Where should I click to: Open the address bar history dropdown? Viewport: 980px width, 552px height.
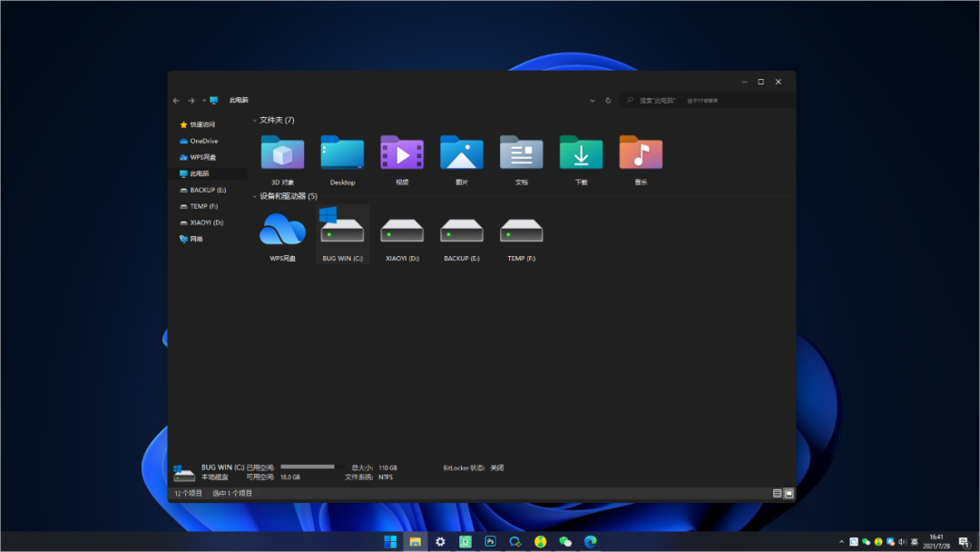(593, 101)
